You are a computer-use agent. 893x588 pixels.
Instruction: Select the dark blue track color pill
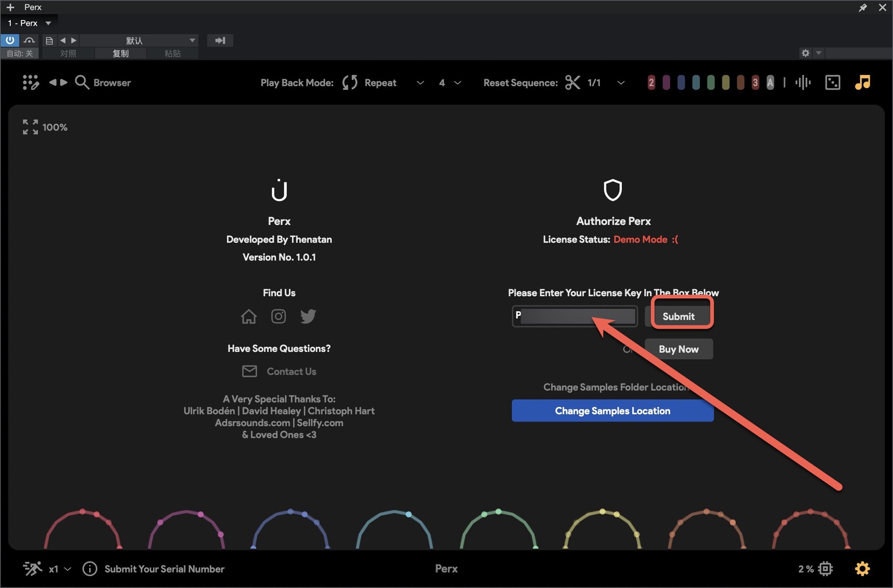click(x=681, y=83)
